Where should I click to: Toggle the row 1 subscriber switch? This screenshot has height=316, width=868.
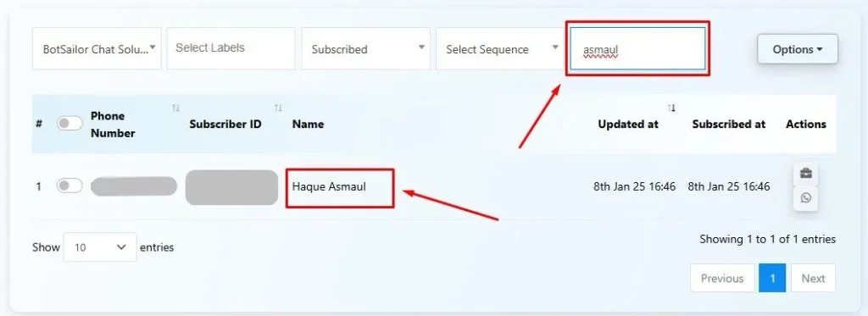pyautogui.click(x=70, y=186)
